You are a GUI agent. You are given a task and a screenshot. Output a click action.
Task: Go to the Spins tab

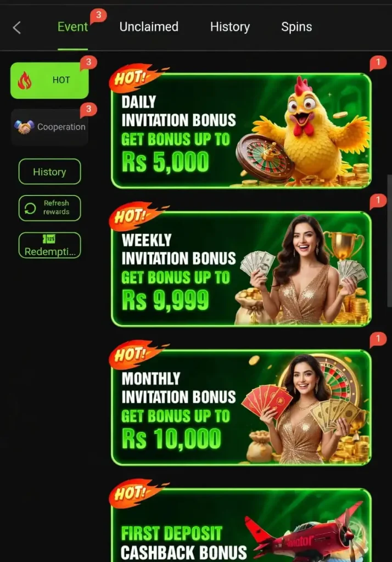[x=296, y=27]
